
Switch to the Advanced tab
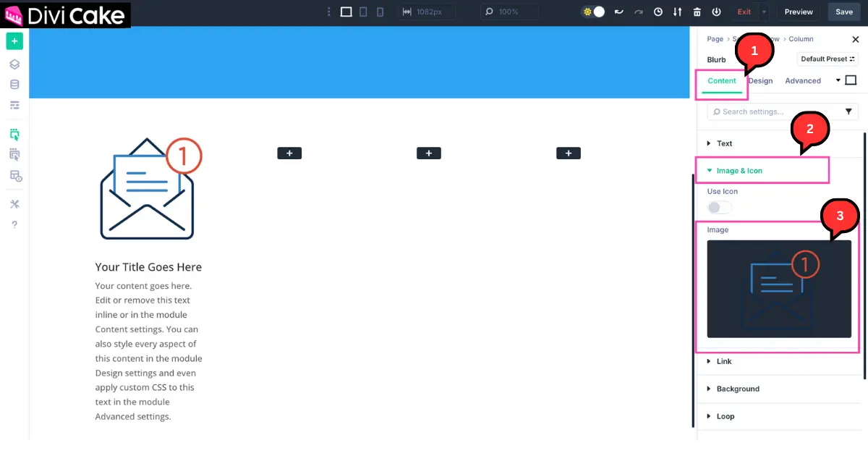tap(803, 81)
